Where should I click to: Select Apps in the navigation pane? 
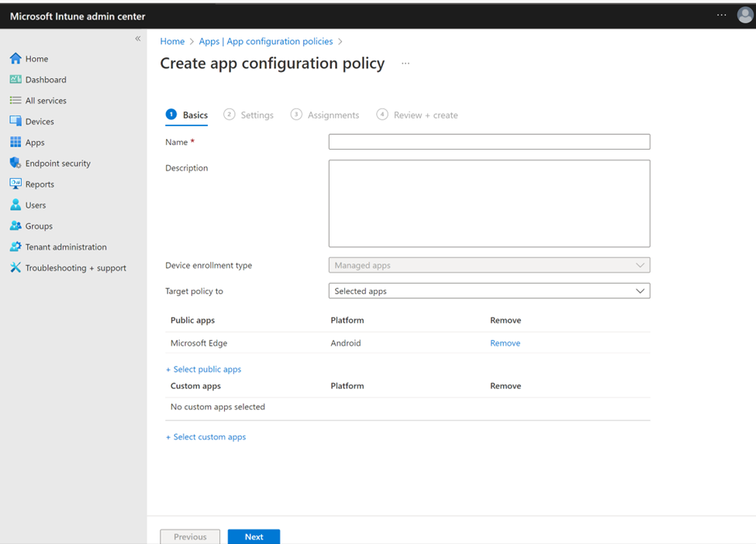click(35, 142)
